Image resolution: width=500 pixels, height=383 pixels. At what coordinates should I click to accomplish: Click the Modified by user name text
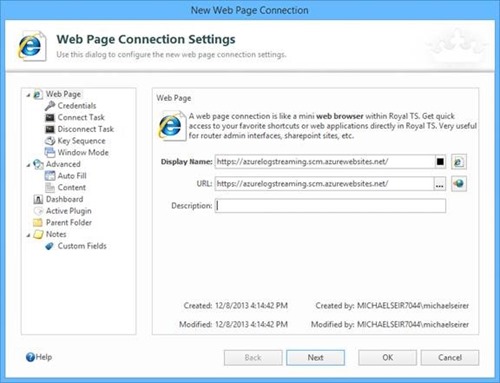pos(413,324)
